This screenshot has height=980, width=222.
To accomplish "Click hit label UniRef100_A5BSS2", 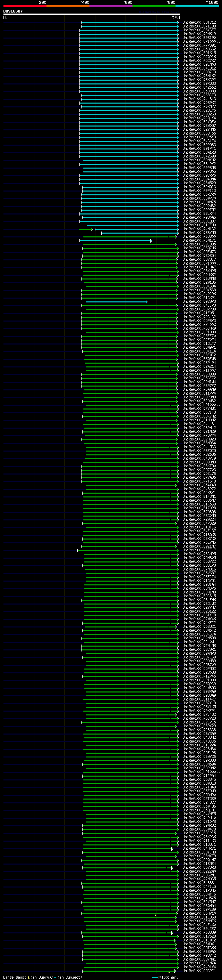I will (199, 49).
